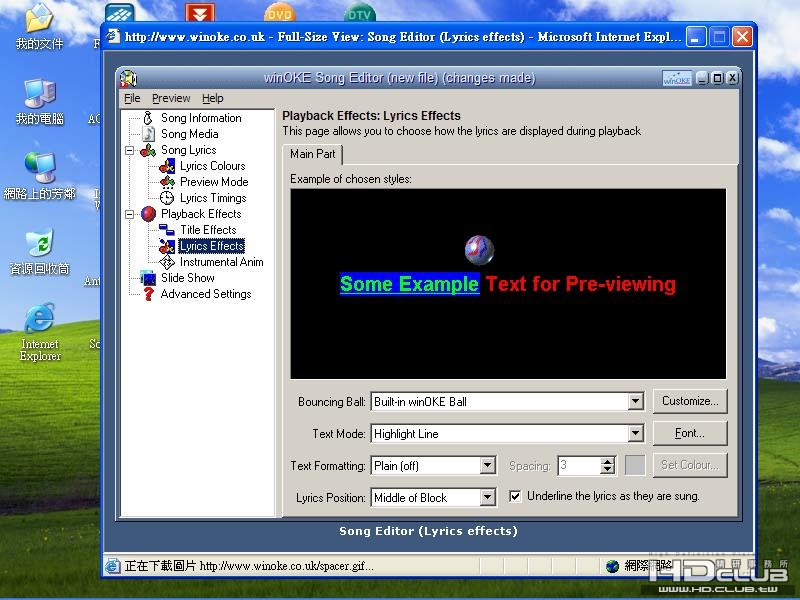Viewport: 800px width, 600px height.
Task: Open the File menu
Action: point(132,98)
